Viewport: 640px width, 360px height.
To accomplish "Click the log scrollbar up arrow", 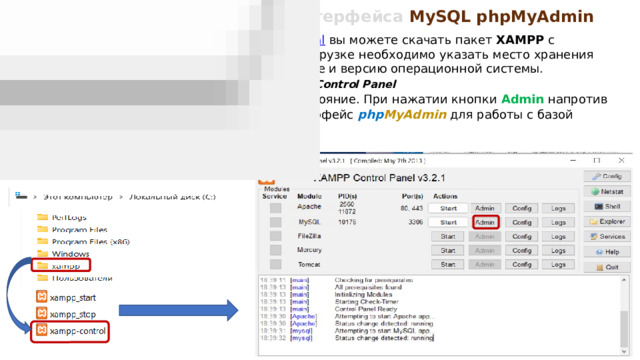I will 624,280.
